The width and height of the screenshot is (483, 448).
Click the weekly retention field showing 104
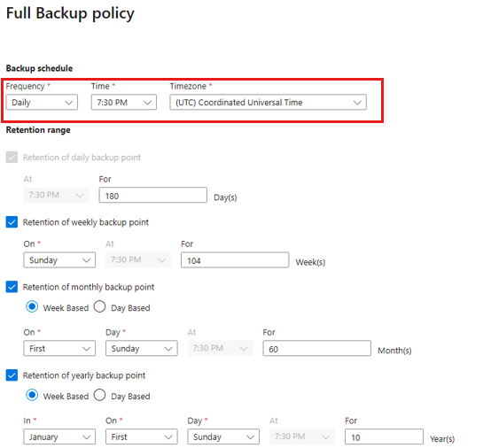pyautogui.click(x=235, y=260)
